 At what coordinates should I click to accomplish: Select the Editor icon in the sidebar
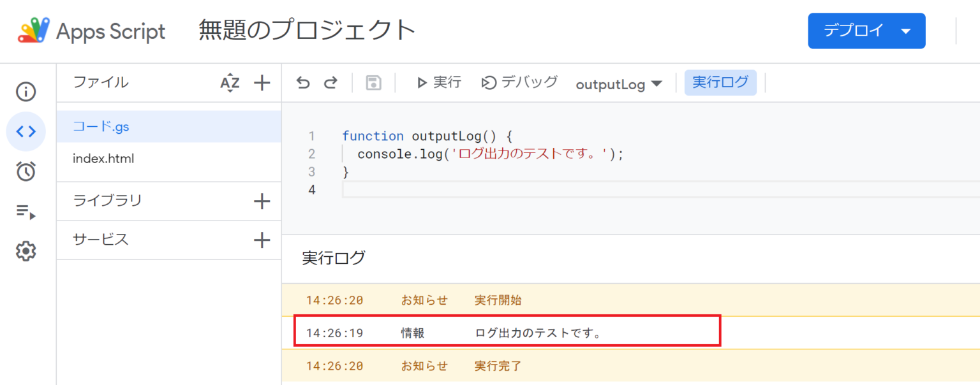[x=26, y=131]
